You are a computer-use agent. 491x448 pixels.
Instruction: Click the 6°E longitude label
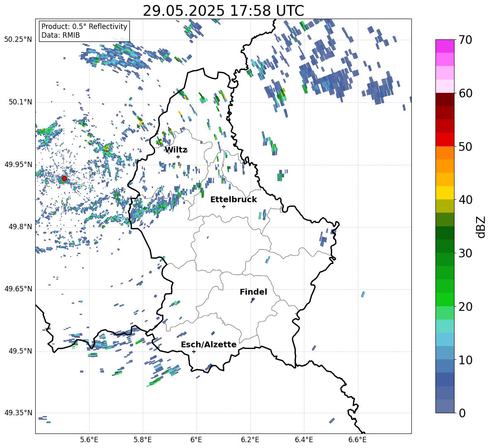coord(196,440)
